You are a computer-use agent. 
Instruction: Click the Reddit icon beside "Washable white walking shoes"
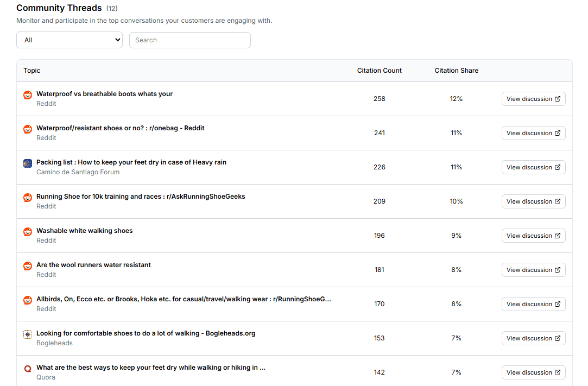pos(27,231)
